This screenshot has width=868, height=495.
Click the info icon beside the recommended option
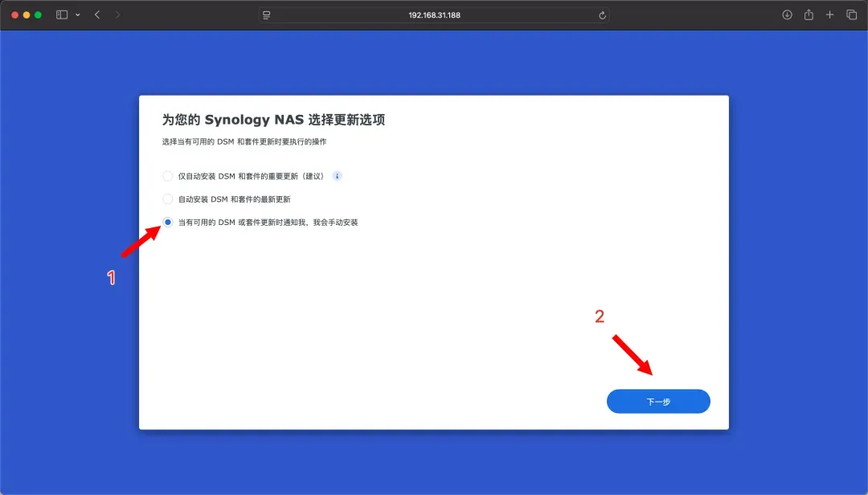[x=337, y=176]
